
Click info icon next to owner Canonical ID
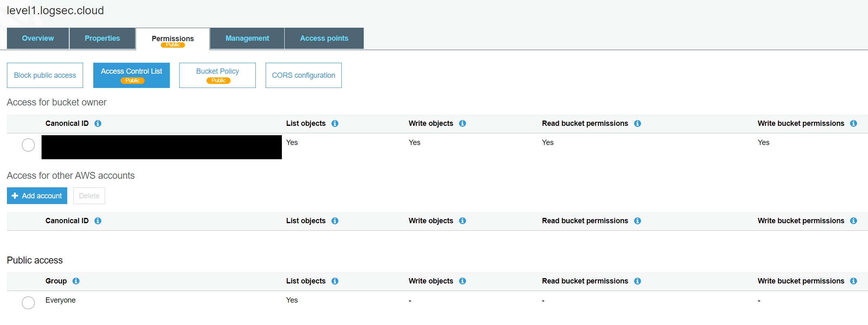pyautogui.click(x=98, y=123)
